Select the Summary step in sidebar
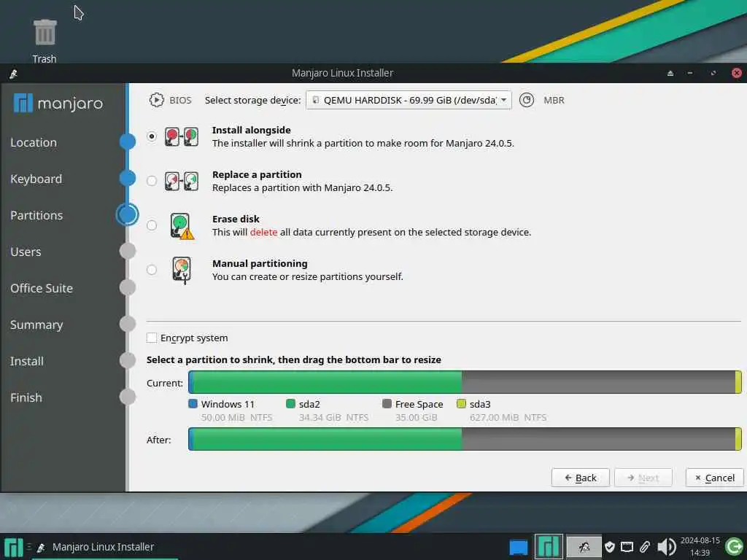 pos(36,324)
